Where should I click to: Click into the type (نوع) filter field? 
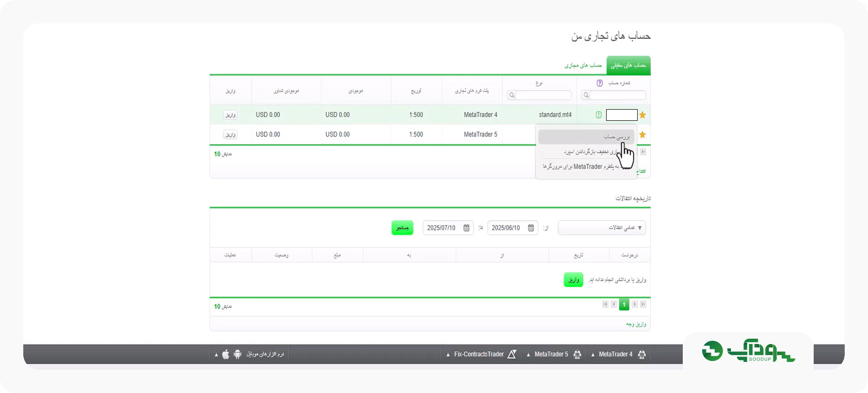pos(543,95)
